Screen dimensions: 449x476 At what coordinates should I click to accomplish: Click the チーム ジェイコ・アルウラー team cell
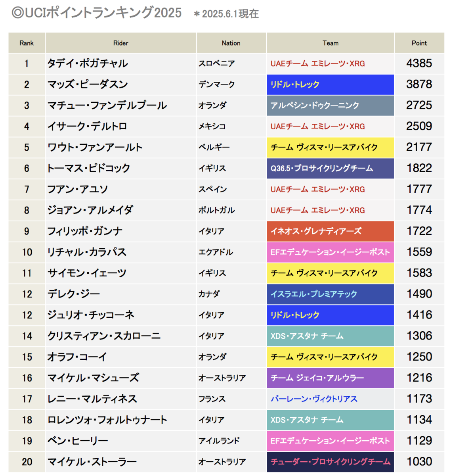pyautogui.click(x=330, y=378)
